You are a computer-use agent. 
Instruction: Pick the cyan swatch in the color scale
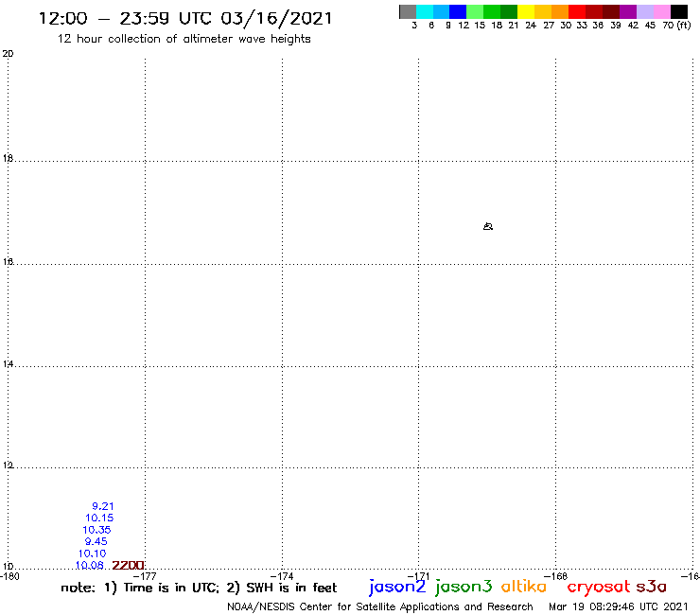(x=425, y=11)
